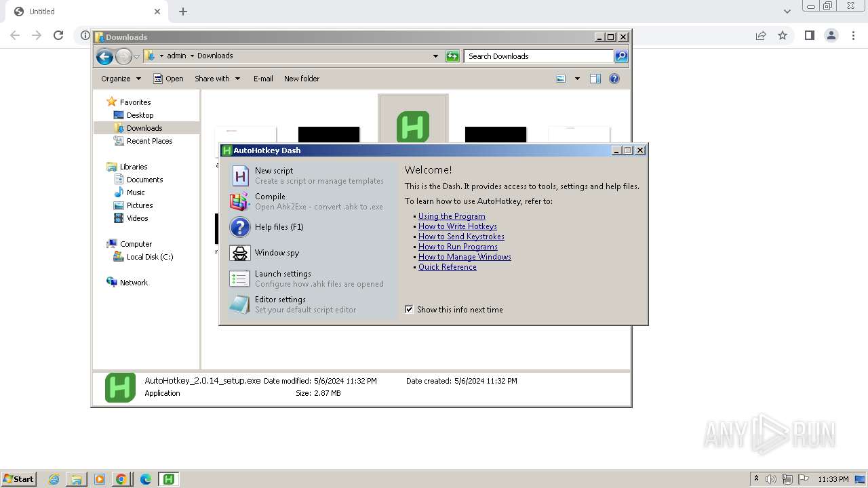The image size is (868, 488).
Task: Open Quick Reference link
Action: coord(448,267)
